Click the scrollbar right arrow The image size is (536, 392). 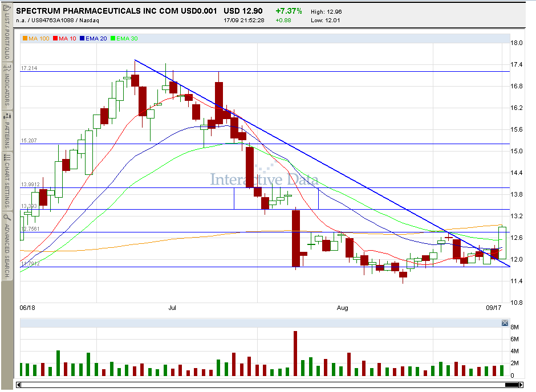[521, 385]
